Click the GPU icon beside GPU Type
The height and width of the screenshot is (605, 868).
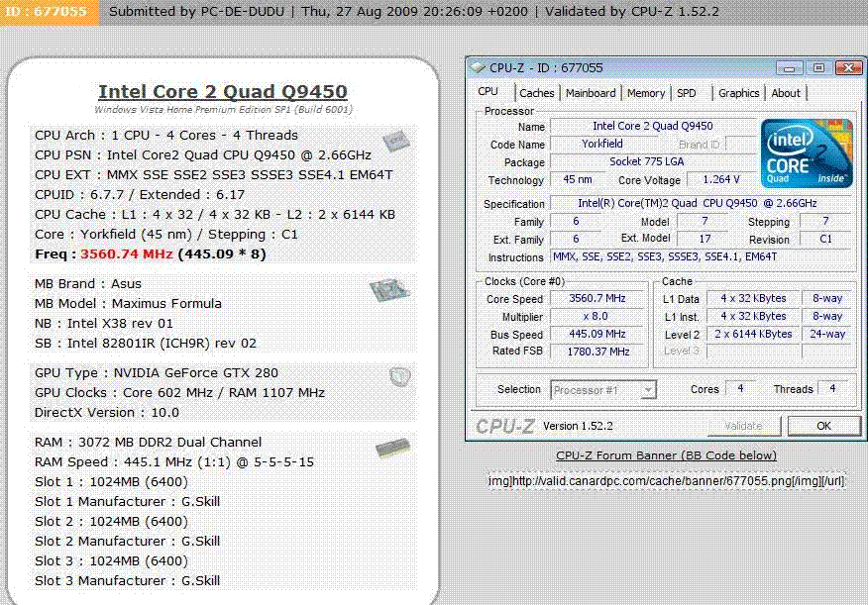tap(399, 376)
